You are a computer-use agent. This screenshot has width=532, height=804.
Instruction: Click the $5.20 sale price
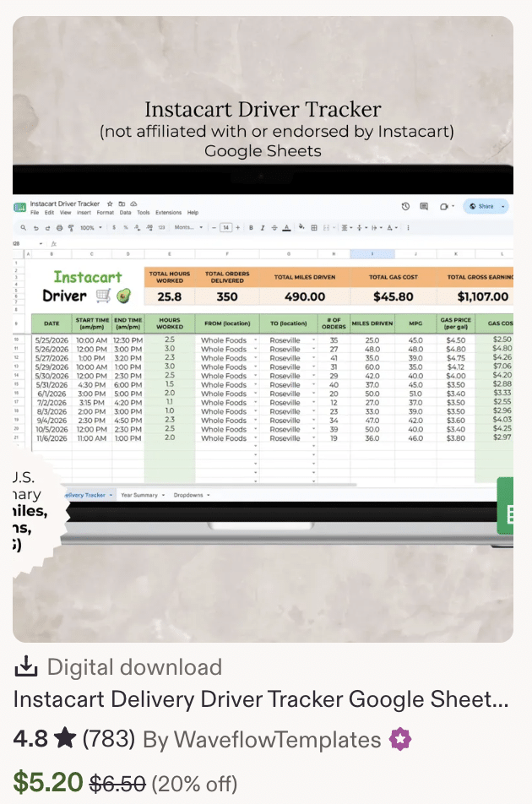tap(47, 782)
